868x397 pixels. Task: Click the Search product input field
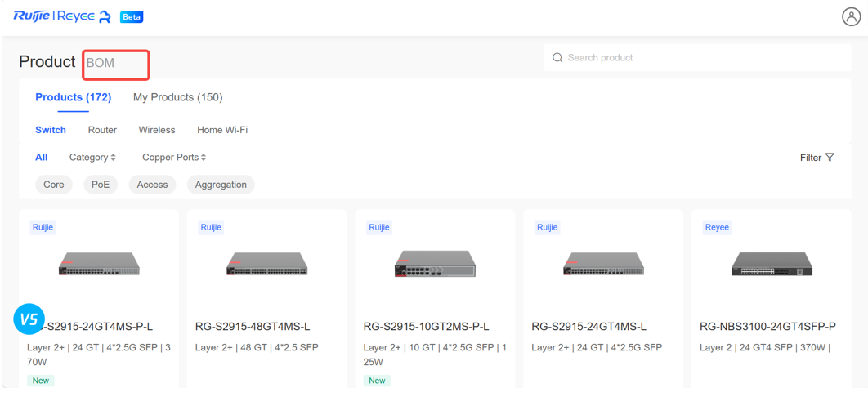tap(703, 58)
